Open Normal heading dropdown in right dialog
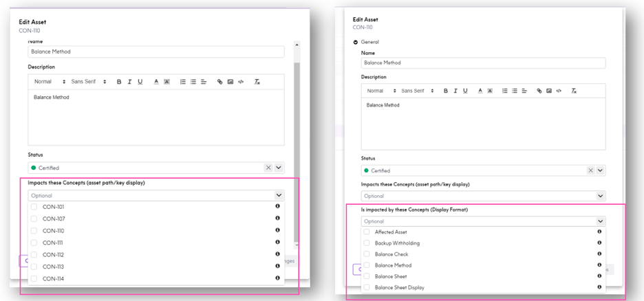Image resolution: width=644 pixels, height=301 pixels. tap(381, 91)
